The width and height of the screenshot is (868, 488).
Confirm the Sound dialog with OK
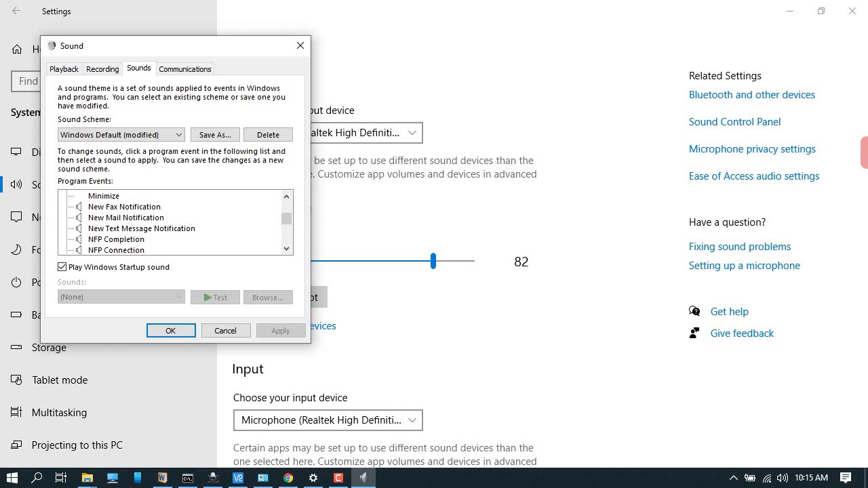point(171,330)
